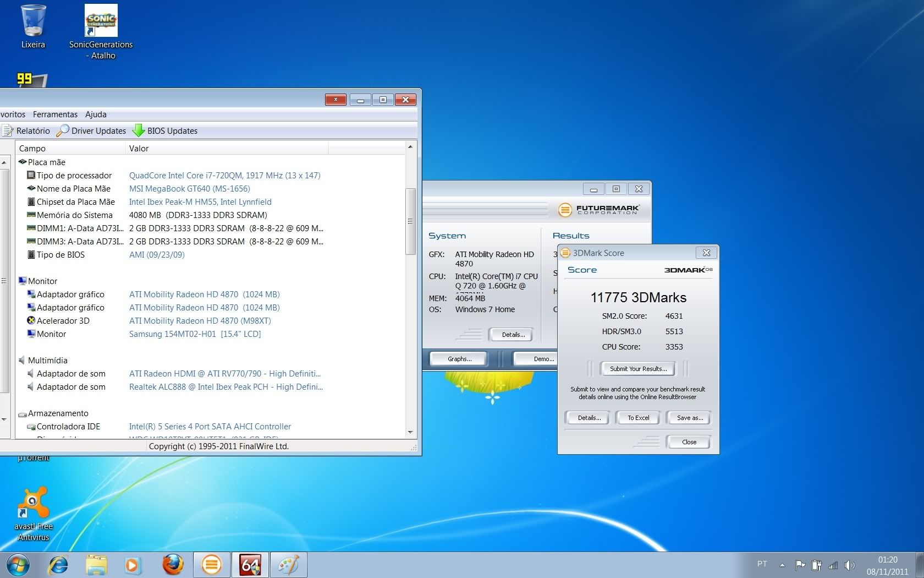The width and height of the screenshot is (924, 578).
Task: Open Intel Ibex Peak-M HM55 chipset link
Action: (x=200, y=201)
